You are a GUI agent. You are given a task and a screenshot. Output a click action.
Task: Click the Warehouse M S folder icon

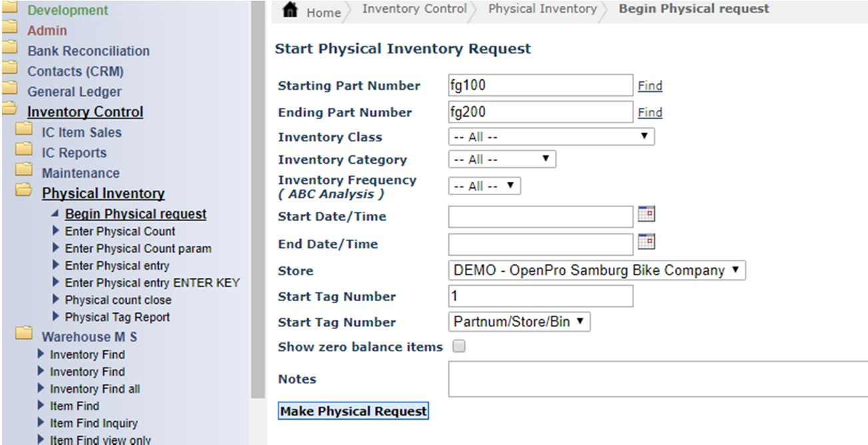pos(25,332)
